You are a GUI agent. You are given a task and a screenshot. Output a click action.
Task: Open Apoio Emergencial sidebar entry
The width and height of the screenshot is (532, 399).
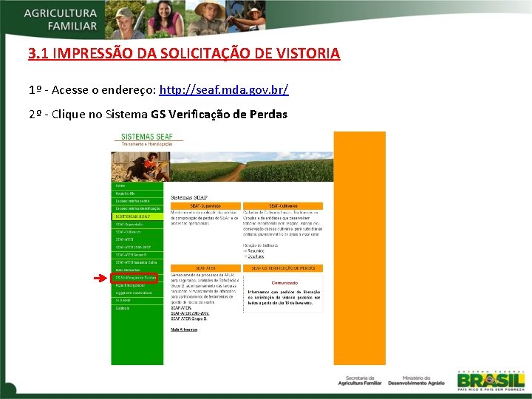click(130, 286)
